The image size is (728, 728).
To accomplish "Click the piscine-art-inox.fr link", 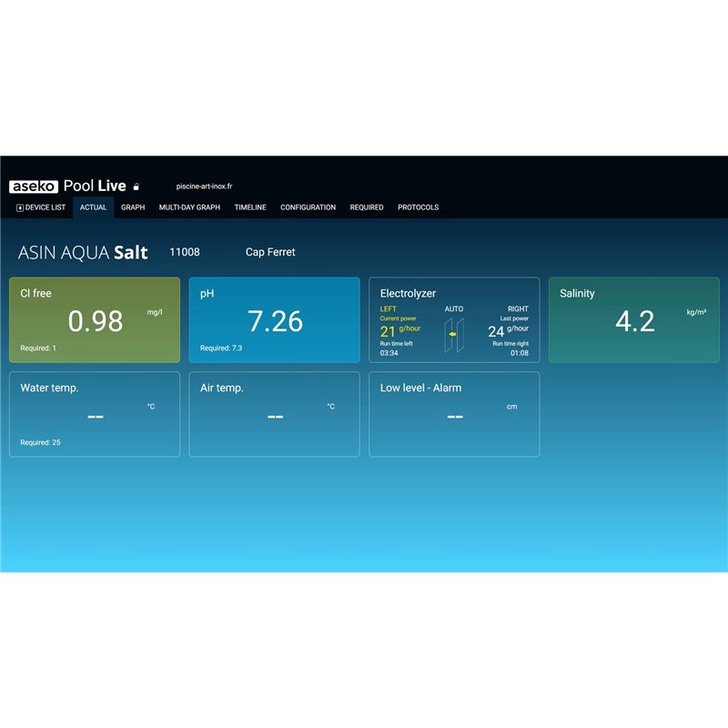I will [204, 187].
